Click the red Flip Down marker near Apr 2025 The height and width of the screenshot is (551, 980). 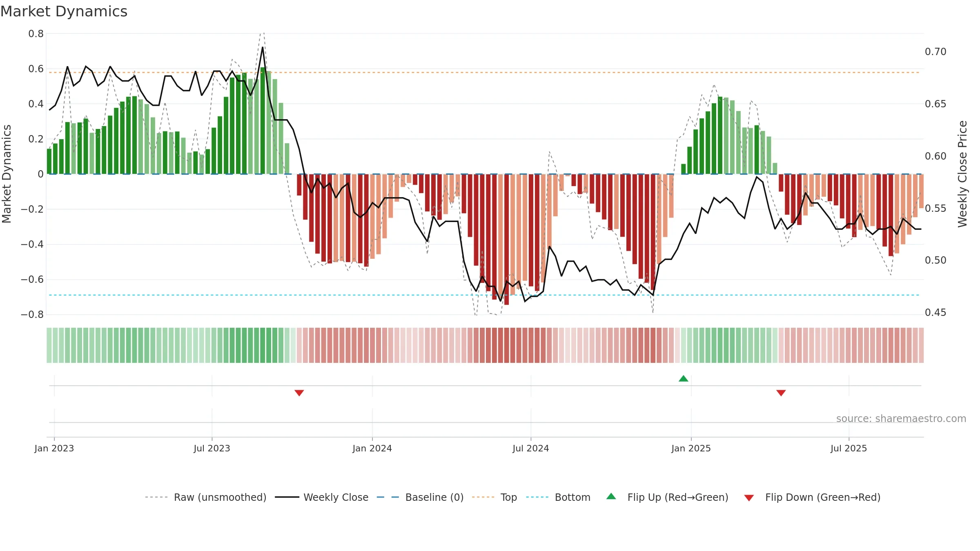tap(781, 393)
